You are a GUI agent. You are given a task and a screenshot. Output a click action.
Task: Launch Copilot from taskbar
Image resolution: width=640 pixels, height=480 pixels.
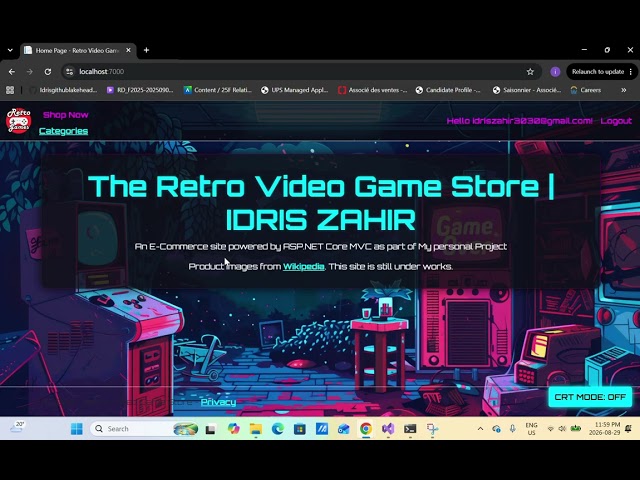[x=233, y=429]
